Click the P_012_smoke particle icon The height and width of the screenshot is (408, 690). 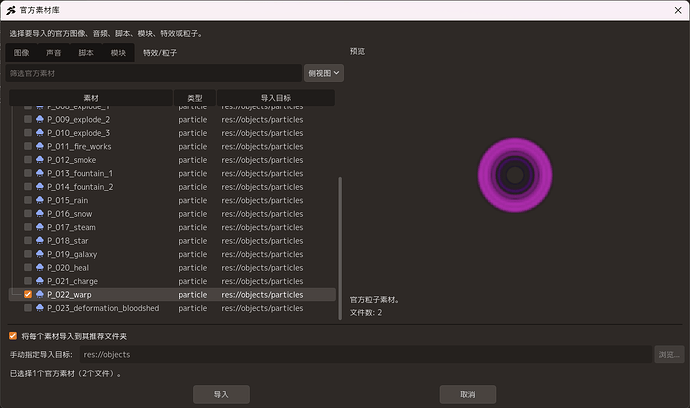tap(40, 159)
